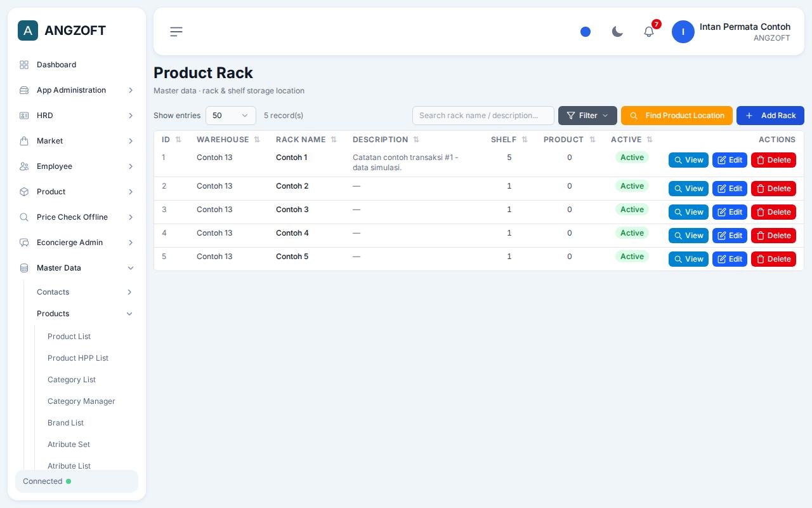Sort by Shelf column arrows
This screenshot has height=508, width=812.
[x=525, y=140]
